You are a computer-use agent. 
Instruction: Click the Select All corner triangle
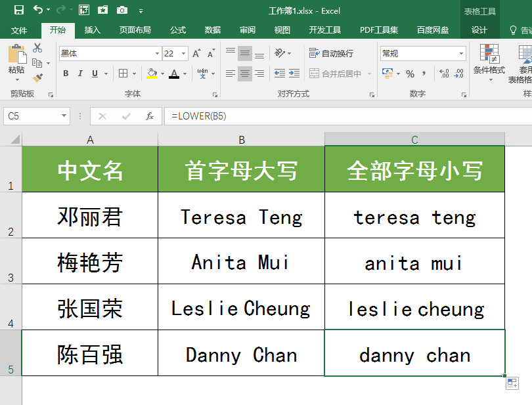pos(15,139)
